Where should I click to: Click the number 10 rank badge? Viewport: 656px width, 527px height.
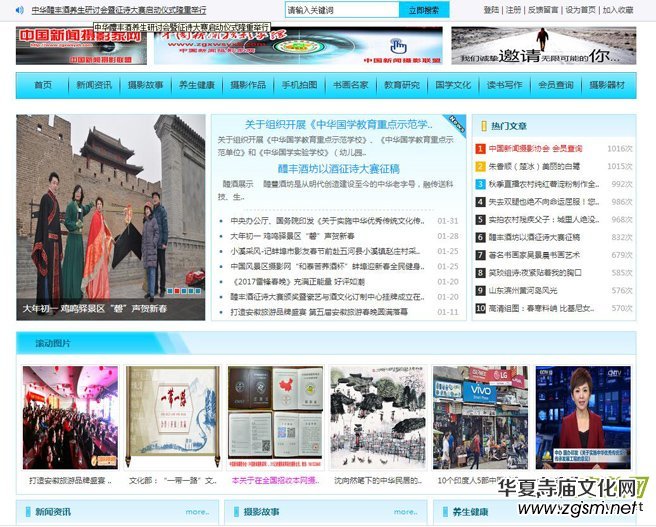[x=480, y=308]
